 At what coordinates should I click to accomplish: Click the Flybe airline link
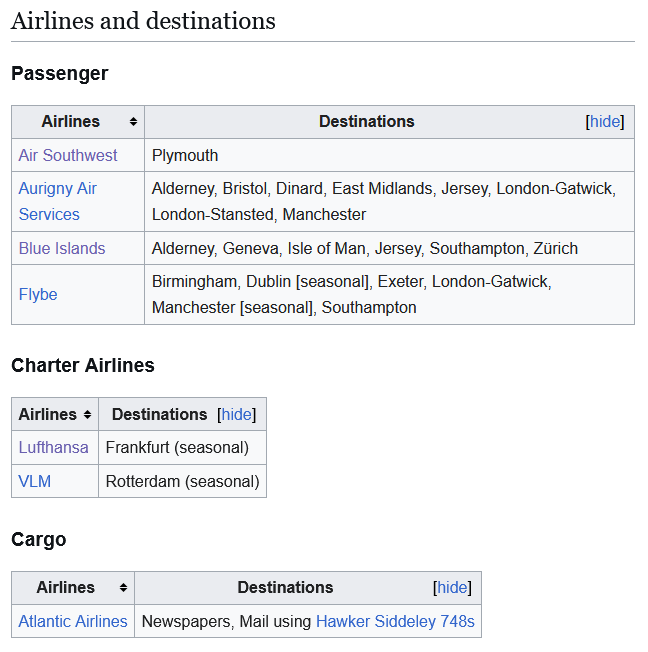coord(38,294)
